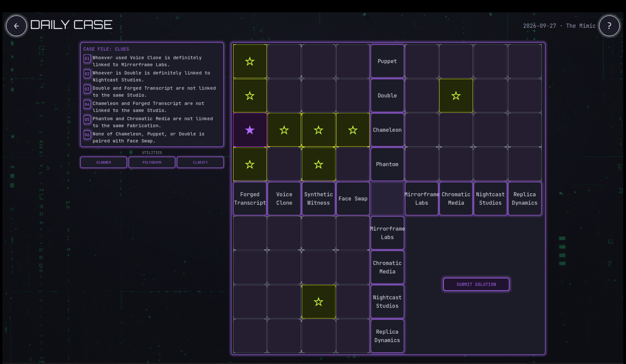Click the star in Double / Chromatic Media cell
The image size is (626, 364).
[x=456, y=96]
